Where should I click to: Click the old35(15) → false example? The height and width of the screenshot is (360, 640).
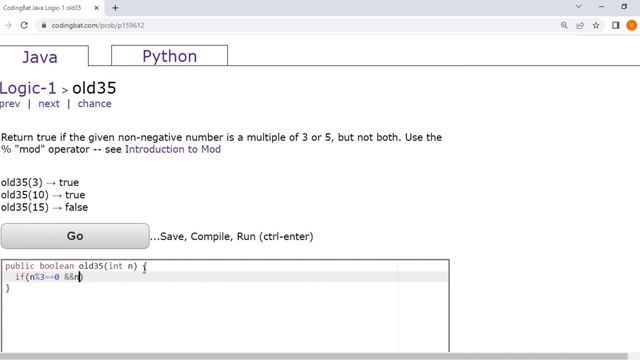[x=44, y=207]
